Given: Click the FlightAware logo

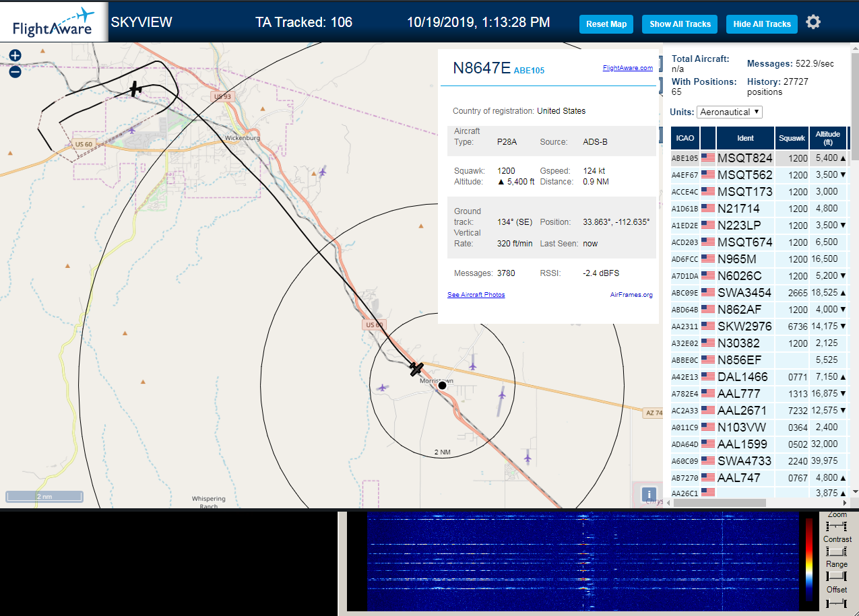Looking at the screenshot, I should 54,22.
